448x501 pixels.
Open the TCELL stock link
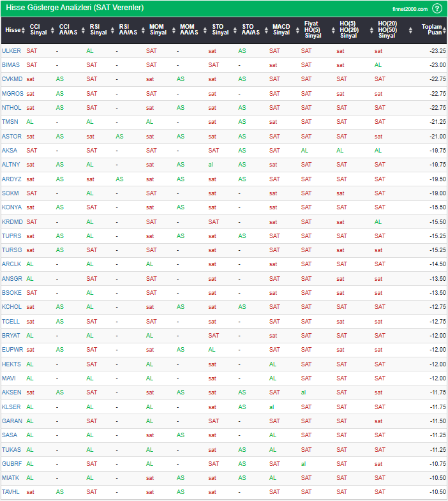click(x=11, y=322)
